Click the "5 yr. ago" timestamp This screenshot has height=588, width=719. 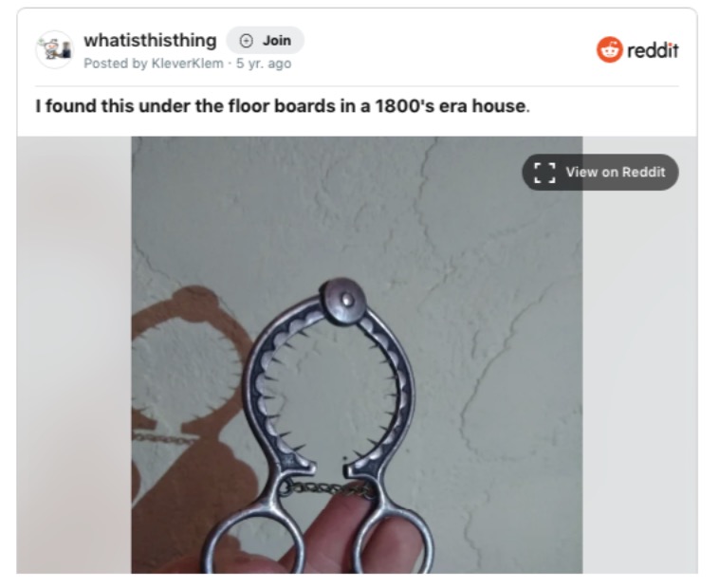click(264, 64)
